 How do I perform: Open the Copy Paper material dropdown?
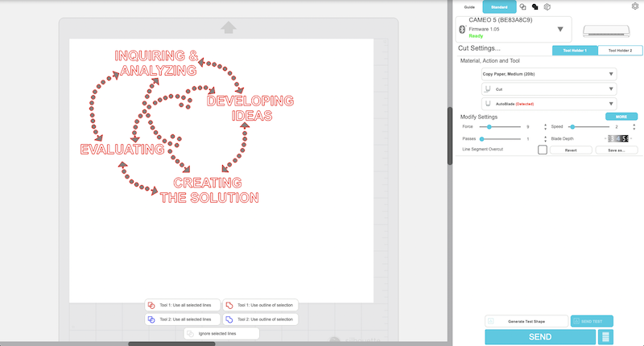click(548, 74)
